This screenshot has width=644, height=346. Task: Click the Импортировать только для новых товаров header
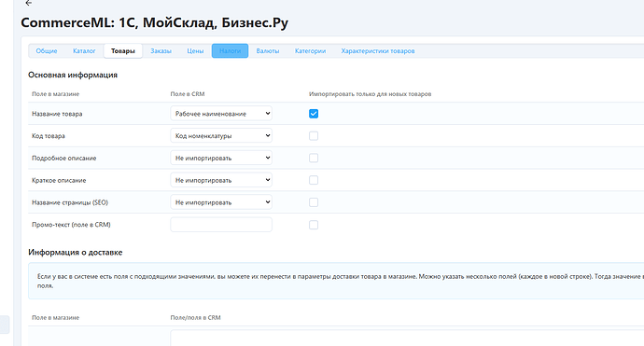pyautogui.click(x=370, y=94)
